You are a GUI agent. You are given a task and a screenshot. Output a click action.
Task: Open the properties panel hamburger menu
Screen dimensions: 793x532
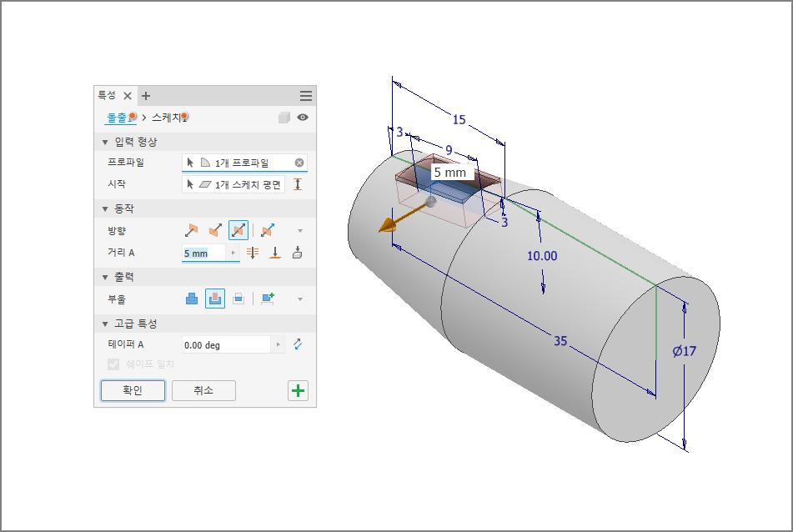tap(305, 96)
